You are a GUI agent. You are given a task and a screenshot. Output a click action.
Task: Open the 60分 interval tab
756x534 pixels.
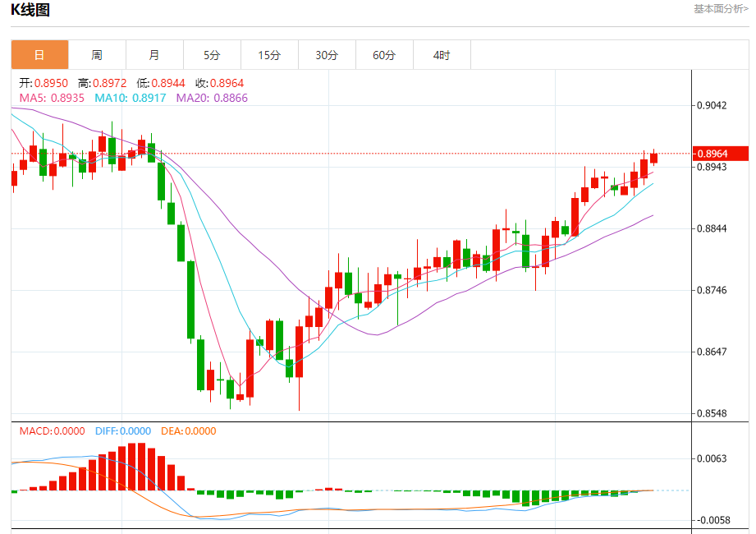pos(384,55)
